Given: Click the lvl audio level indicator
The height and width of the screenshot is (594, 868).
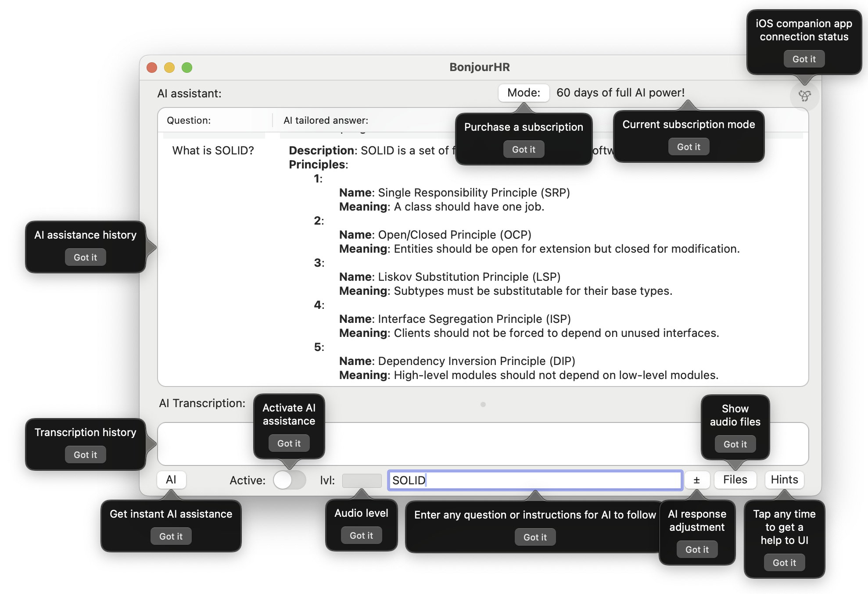Looking at the screenshot, I should (361, 480).
